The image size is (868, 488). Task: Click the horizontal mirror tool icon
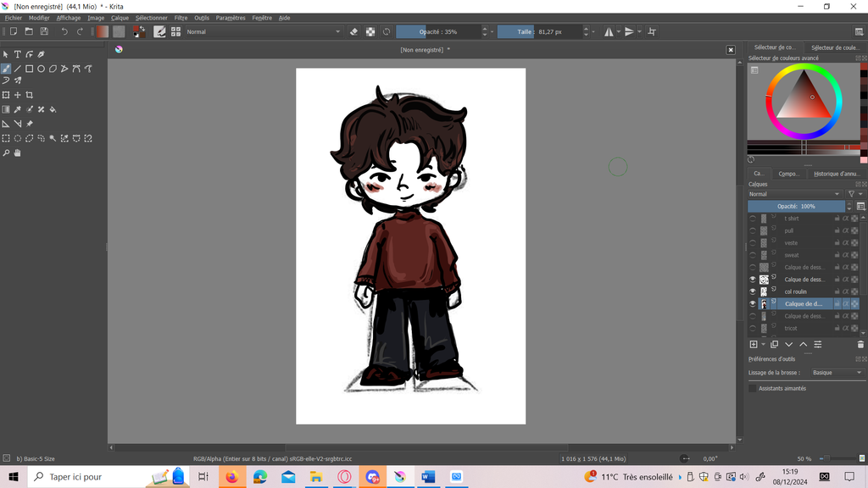(x=608, y=31)
